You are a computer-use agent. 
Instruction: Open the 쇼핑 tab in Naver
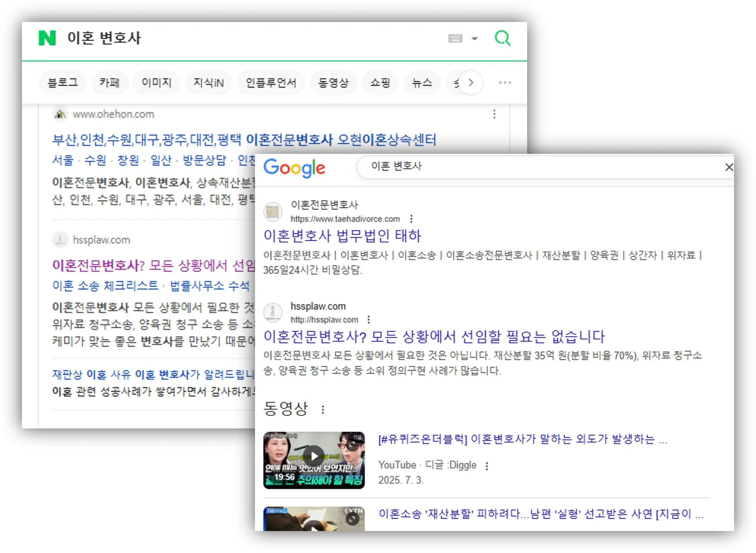380,83
